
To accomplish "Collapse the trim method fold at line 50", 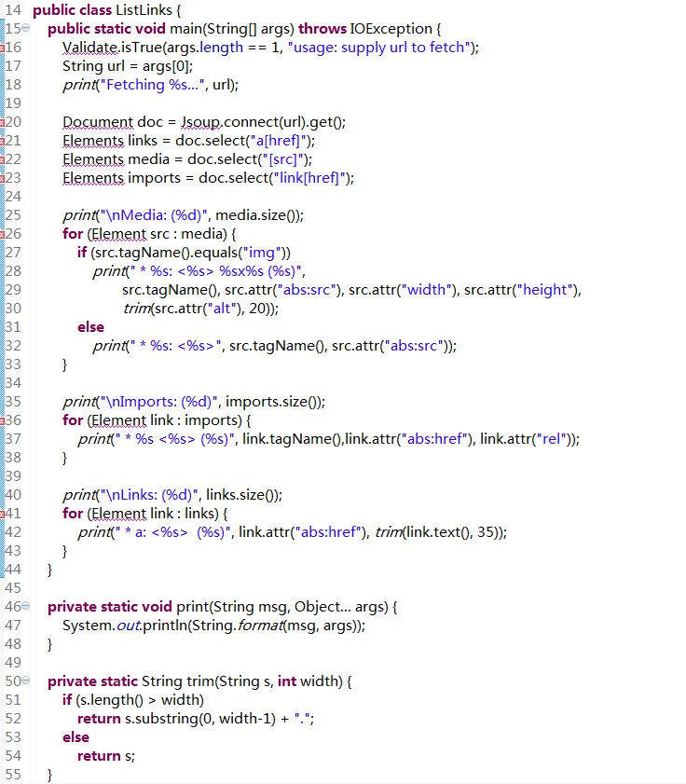I will pos(26,681).
